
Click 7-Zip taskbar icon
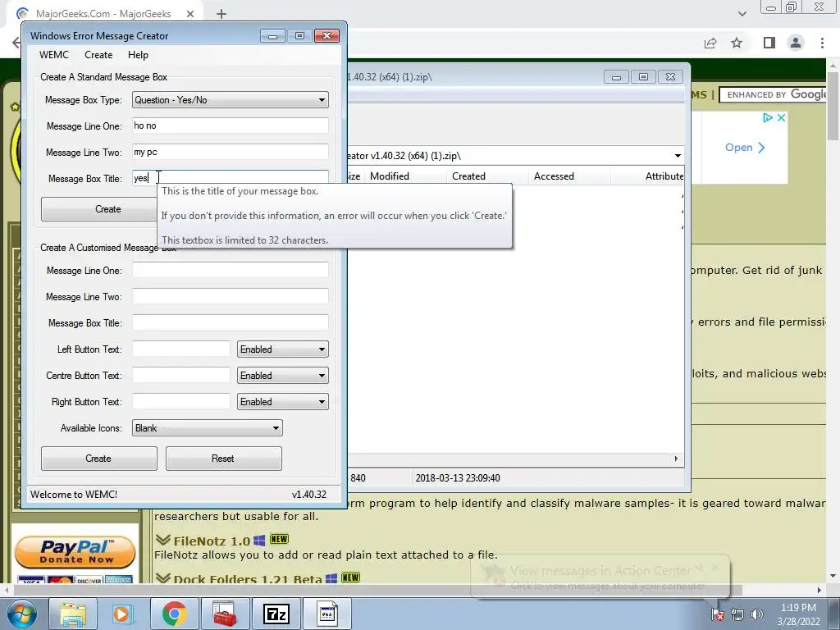click(276, 614)
